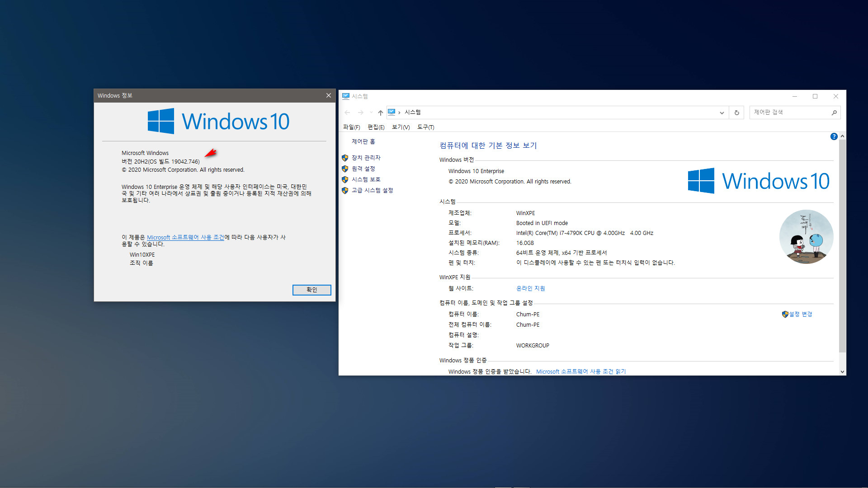Screen dimensions: 868x488
Task: Open the 보기(V) menu
Action: pyautogui.click(x=401, y=127)
